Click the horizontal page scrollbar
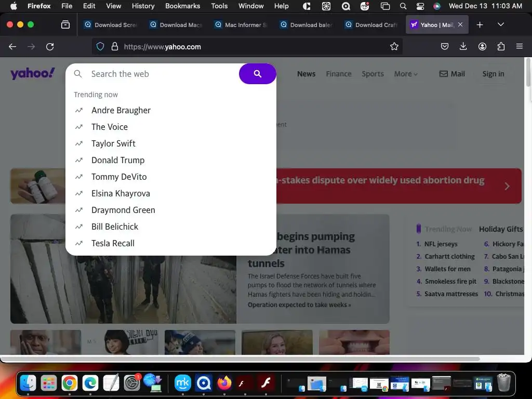Screen dimensions: 532x399 pyautogui.click(x=240, y=359)
